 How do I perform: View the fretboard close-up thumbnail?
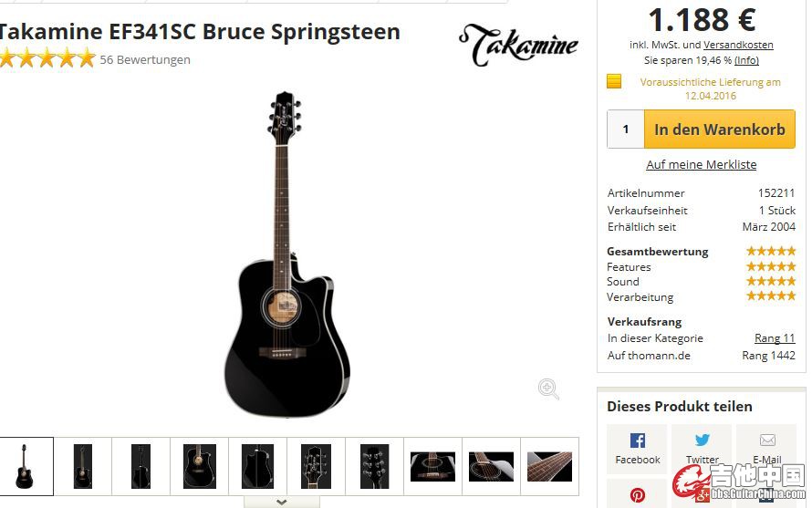(x=549, y=466)
